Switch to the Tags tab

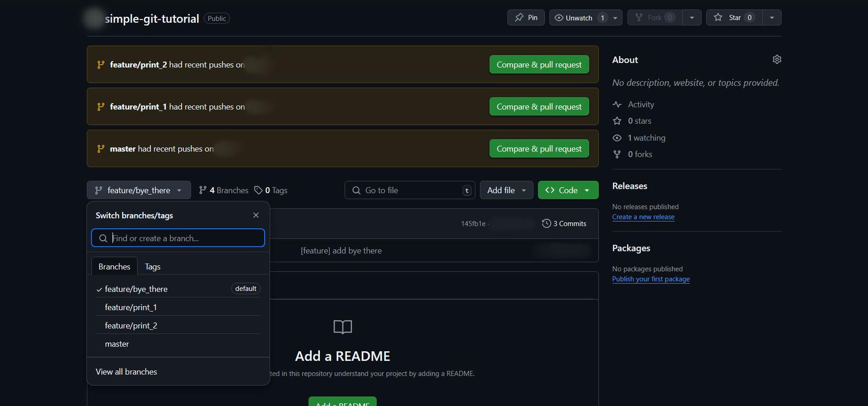[x=153, y=267]
